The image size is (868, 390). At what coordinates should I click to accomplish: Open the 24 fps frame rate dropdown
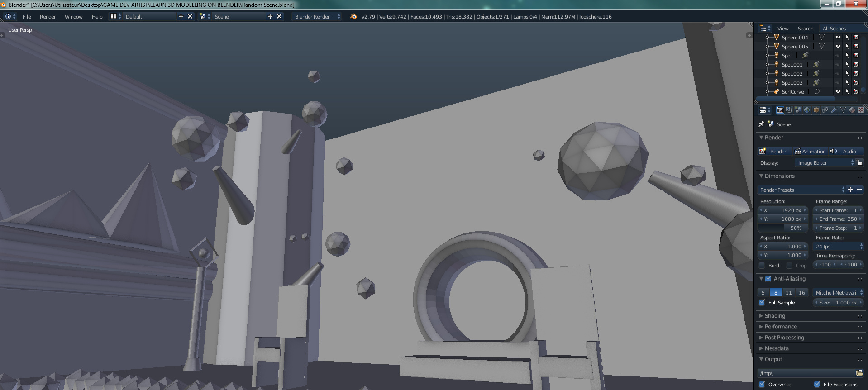pos(839,247)
